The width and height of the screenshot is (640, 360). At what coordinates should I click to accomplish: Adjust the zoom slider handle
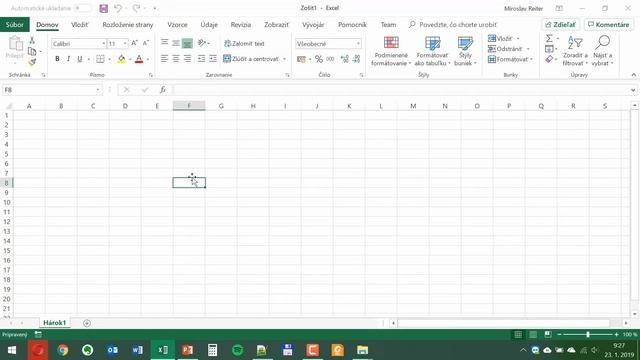pos(588,334)
